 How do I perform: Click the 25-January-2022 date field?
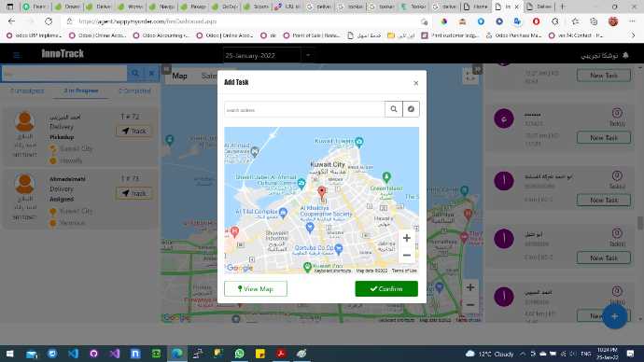262,55
